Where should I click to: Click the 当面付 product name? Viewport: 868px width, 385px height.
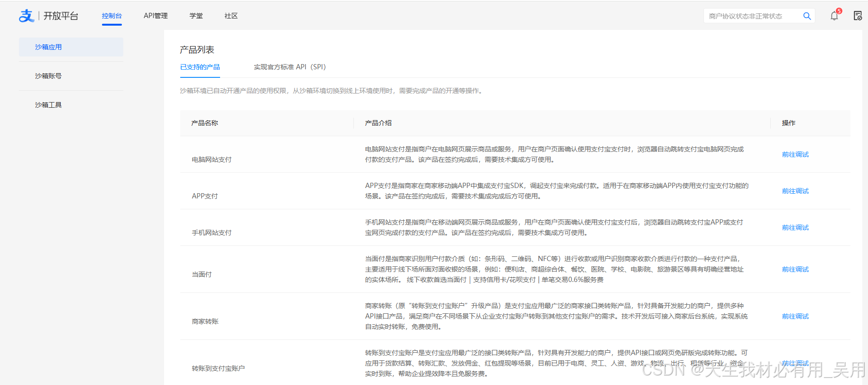202,274
